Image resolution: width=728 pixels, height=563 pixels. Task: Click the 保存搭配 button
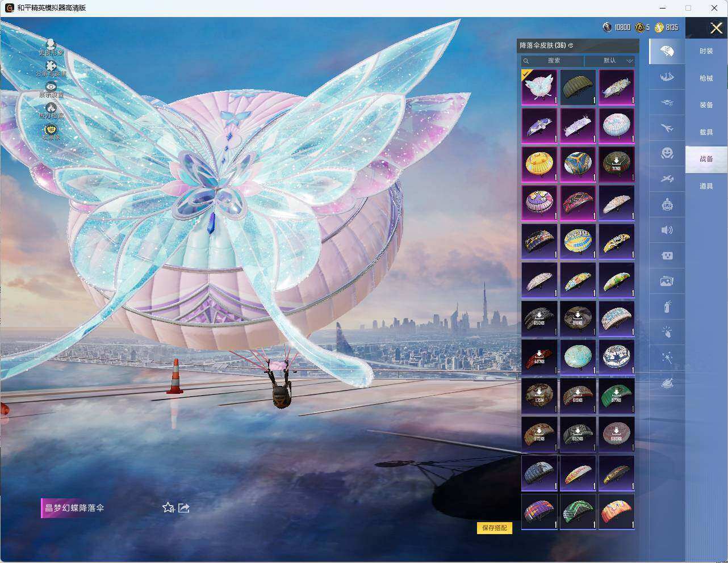pos(495,528)
